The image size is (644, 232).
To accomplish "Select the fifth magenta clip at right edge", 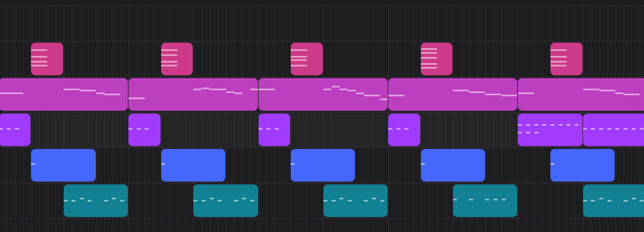I will [x=581, y=95].
